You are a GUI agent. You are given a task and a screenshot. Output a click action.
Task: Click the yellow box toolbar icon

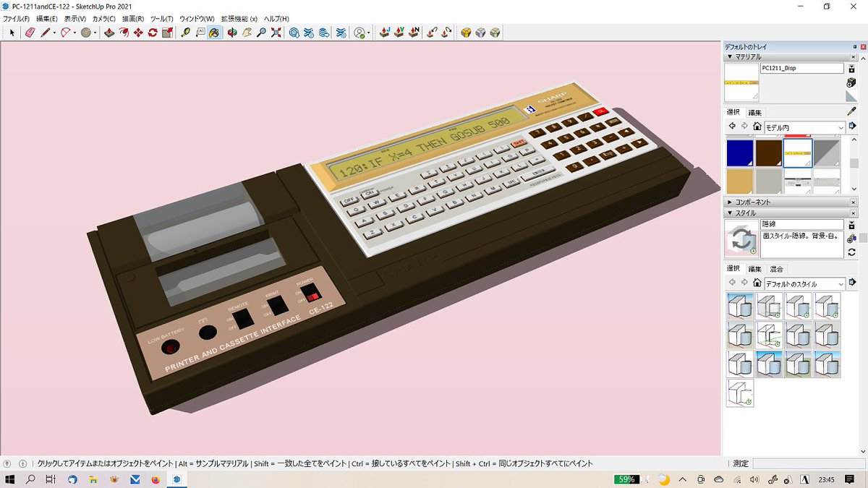[466, 33]
